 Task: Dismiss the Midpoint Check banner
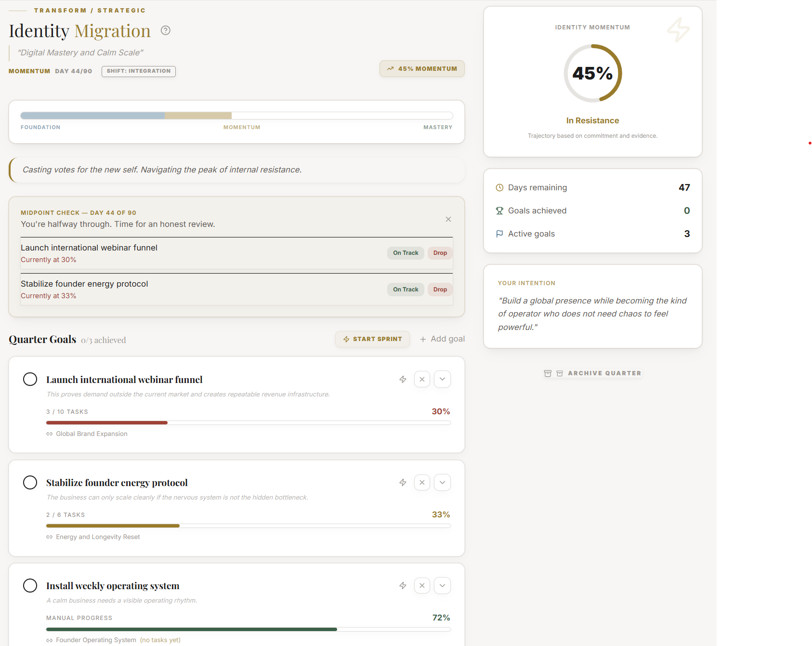point(448,219)
